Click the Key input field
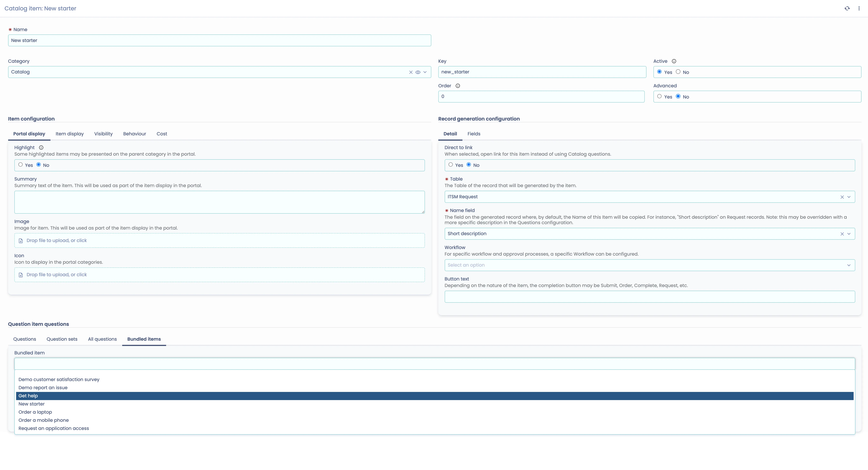Image resolution: width=868 pixels, height=470 pixels. pos(542,72)
